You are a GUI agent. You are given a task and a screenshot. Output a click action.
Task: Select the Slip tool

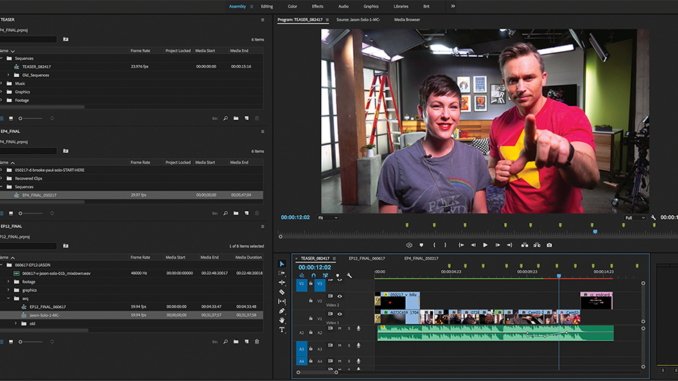pos(282,301)
